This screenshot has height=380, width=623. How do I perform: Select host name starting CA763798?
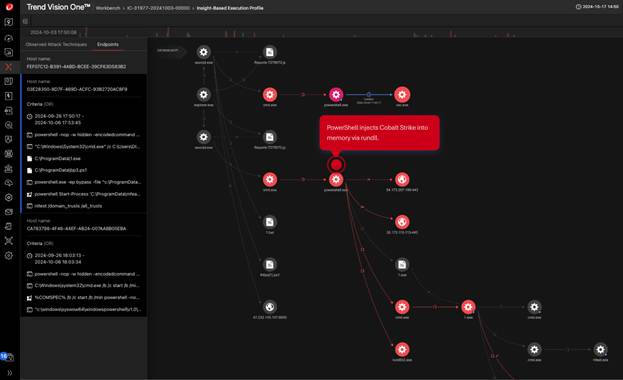76,229
